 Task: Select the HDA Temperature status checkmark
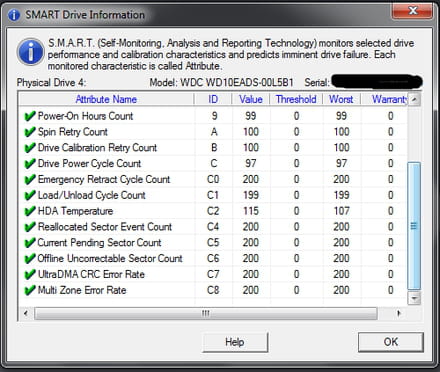click(x=30, y=211)
